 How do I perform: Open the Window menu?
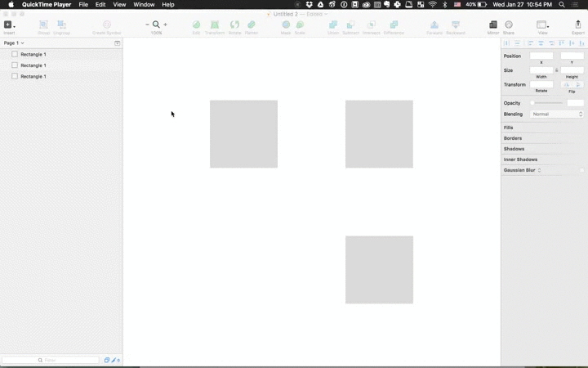click(144, 5)
